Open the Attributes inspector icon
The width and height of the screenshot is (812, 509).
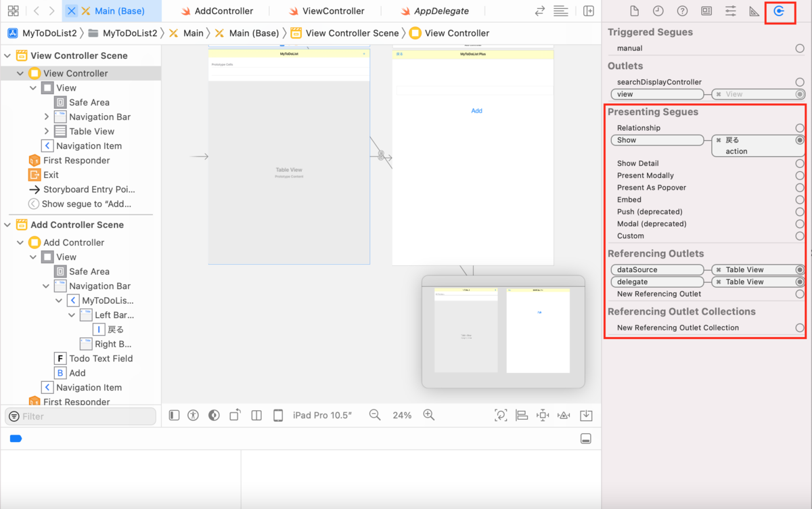pyautogui.click(x=731, y=11)
